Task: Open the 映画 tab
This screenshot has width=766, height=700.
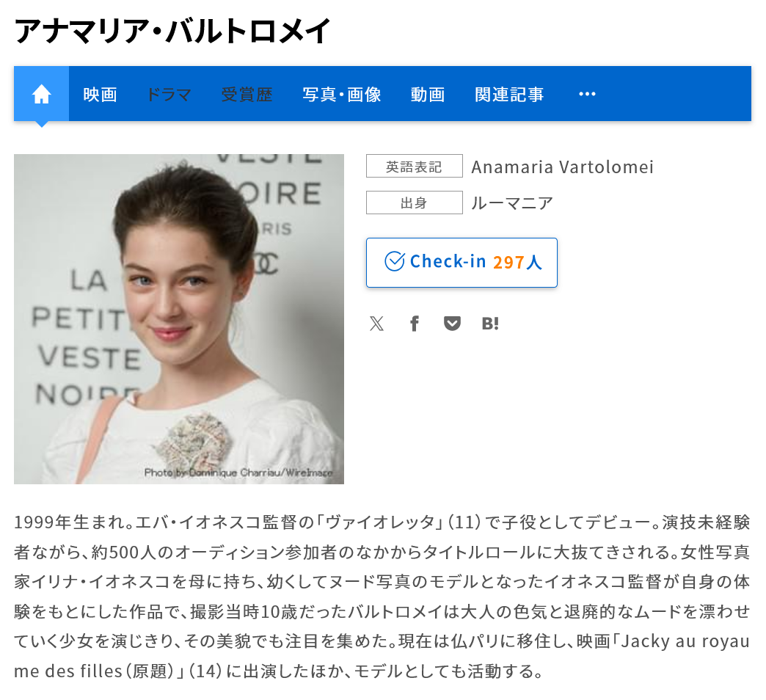Action: [100, 94]
